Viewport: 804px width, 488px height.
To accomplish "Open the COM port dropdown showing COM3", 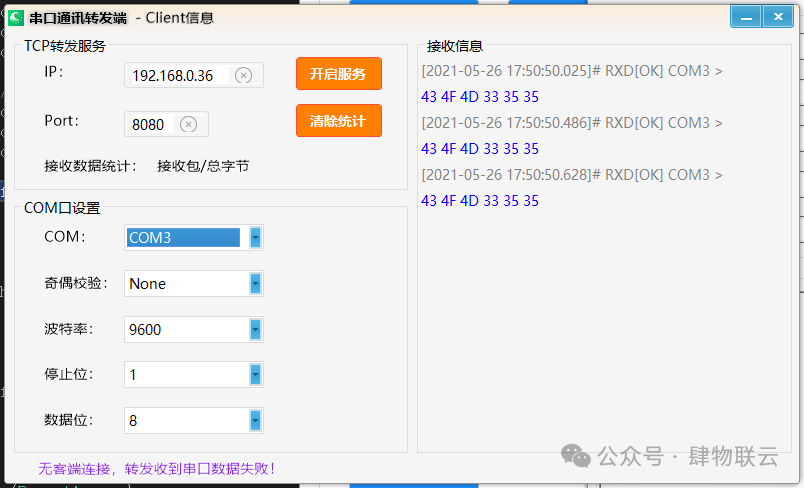I will coord(255,238).
